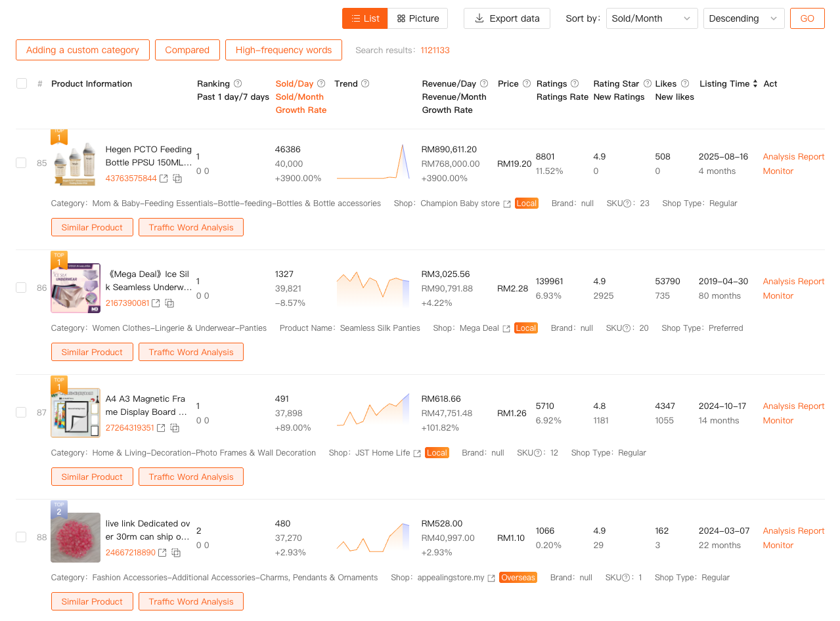Image resolution: width=840 pixels, height=621 pixels.
Task: Select the checkbox for row 85
Action: pyautogui.click(x=21, y=163)
